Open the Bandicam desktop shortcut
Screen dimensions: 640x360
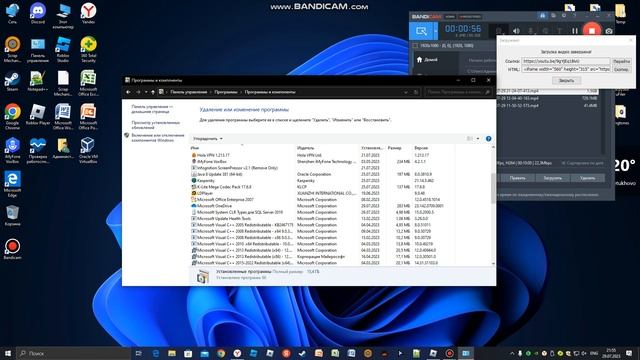[x=12, y=249]
